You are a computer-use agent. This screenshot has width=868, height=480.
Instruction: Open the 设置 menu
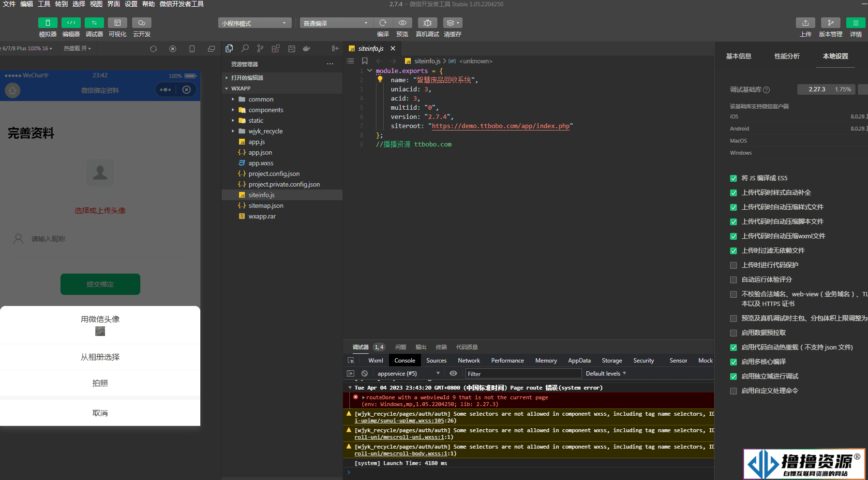coord(131,4)
